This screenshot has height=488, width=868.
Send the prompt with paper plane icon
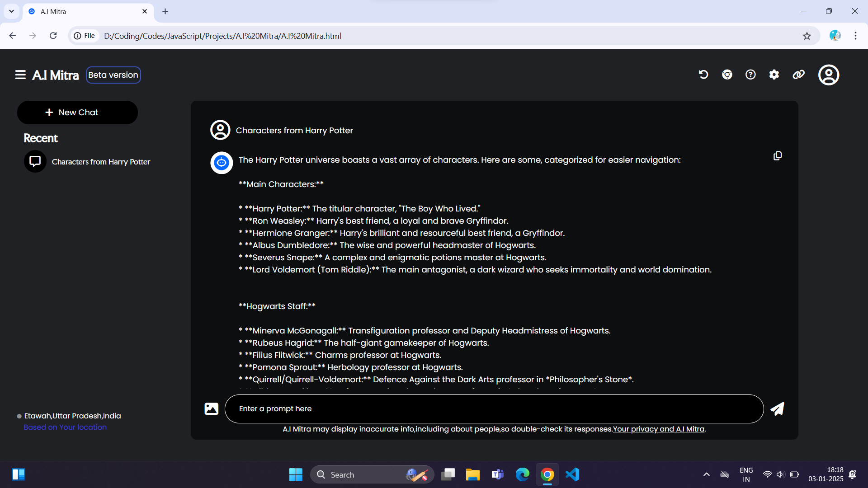(778, 409)
